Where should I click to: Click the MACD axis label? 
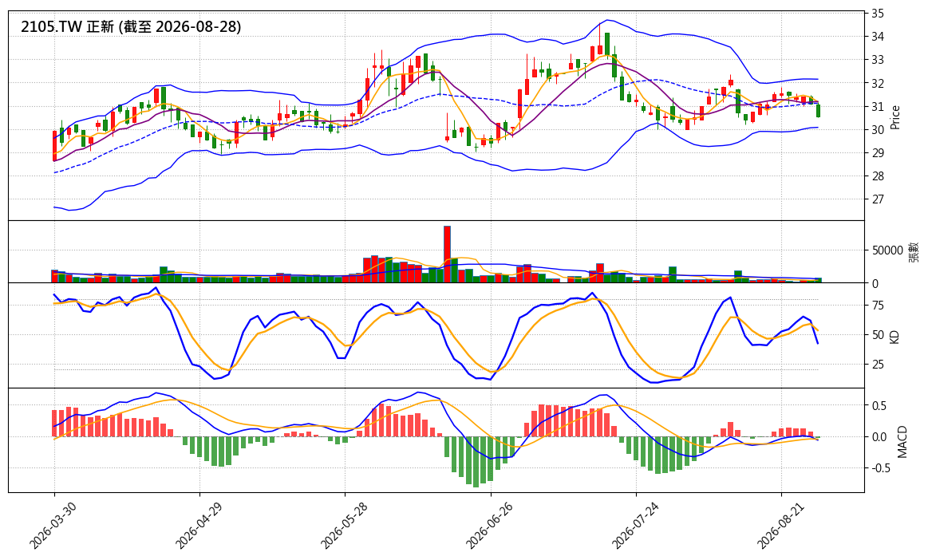click(902, 441)
